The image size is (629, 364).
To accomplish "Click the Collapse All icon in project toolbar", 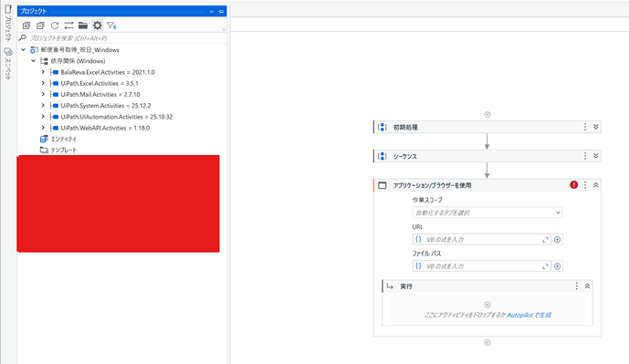I will tap(40, 26).
